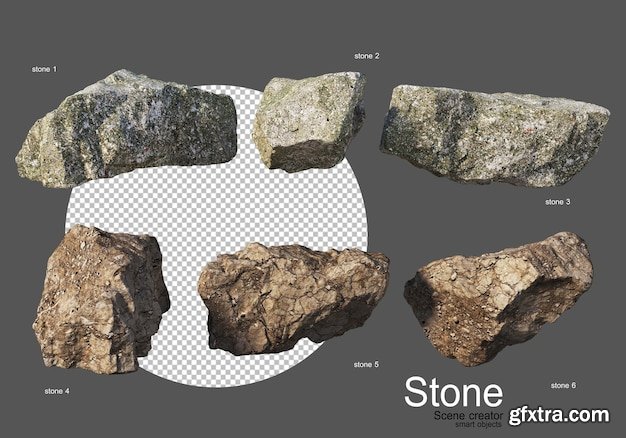Choose the stone 6 rock image

[x=497, y=295]
